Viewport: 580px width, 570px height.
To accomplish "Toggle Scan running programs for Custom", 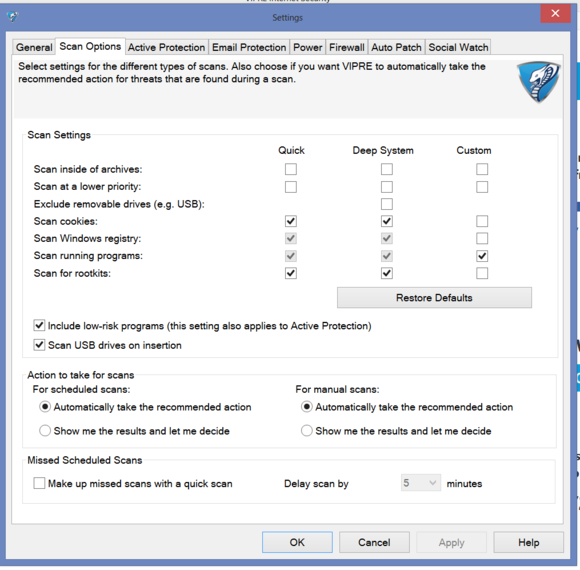I will tap(482, 256).
